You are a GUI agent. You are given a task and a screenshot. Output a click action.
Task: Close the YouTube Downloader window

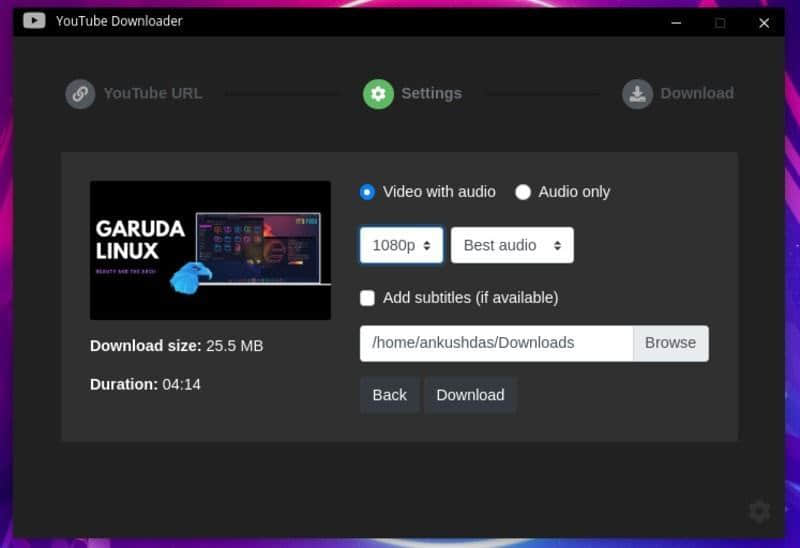coord(764,22)
